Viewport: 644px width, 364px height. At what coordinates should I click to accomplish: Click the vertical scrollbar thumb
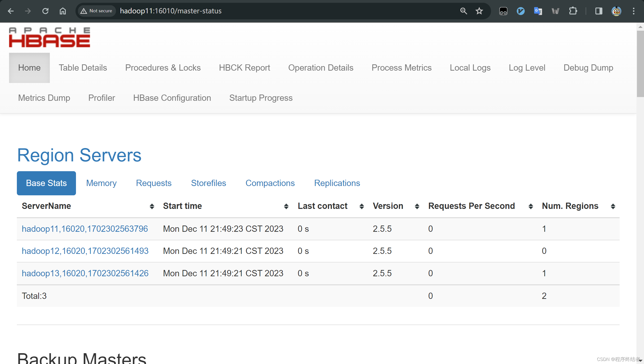click(x=640, y=64)
